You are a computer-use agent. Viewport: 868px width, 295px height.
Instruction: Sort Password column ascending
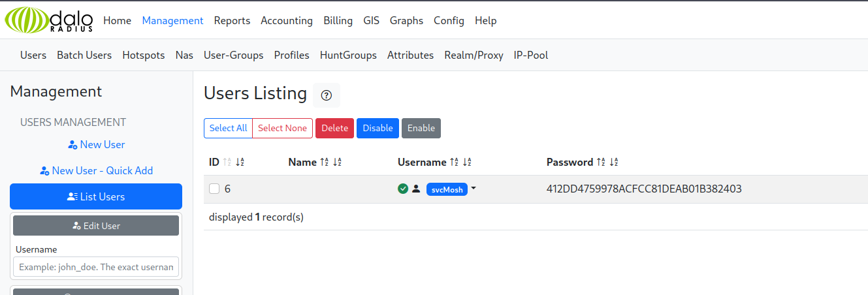(x=601, y=163)
